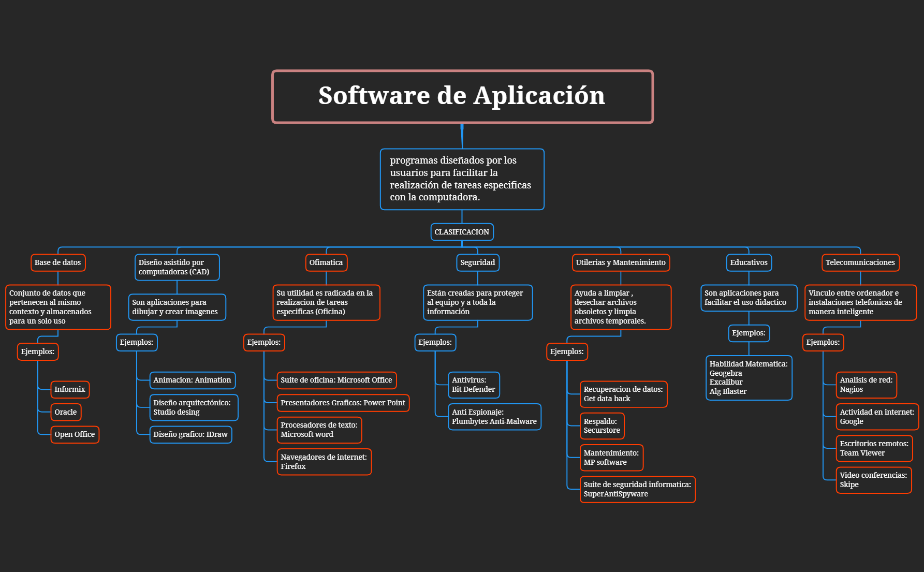Select the Navegadores de internet: Firefox node
Viewport: 924px width, 572px height.
pos(324,462)
